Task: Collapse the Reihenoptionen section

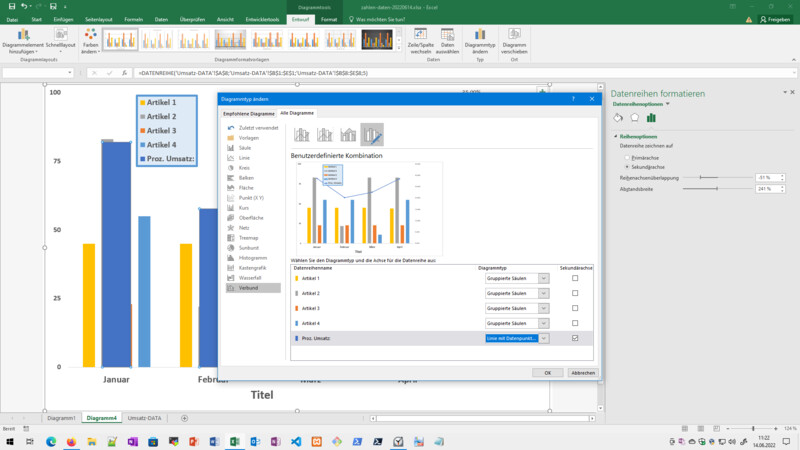Action: (616, 137)
